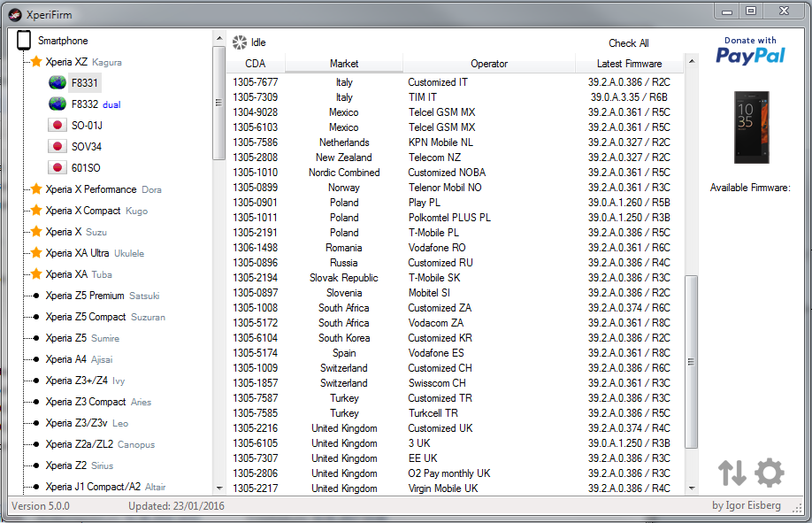Select the 'T-Mobile PL' row
Viewport: 812px width, 523px height.
pyautogui.click(x=456, y=232)
